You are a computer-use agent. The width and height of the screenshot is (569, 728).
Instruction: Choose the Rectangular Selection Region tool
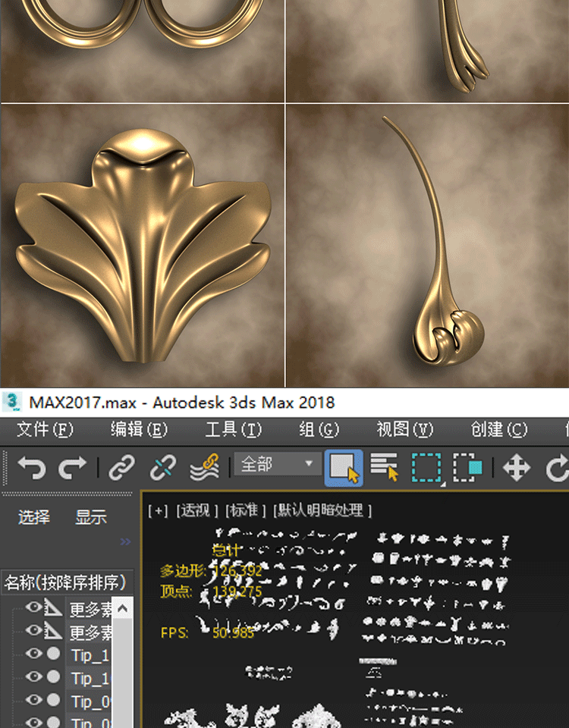click(x=427, y=468)
